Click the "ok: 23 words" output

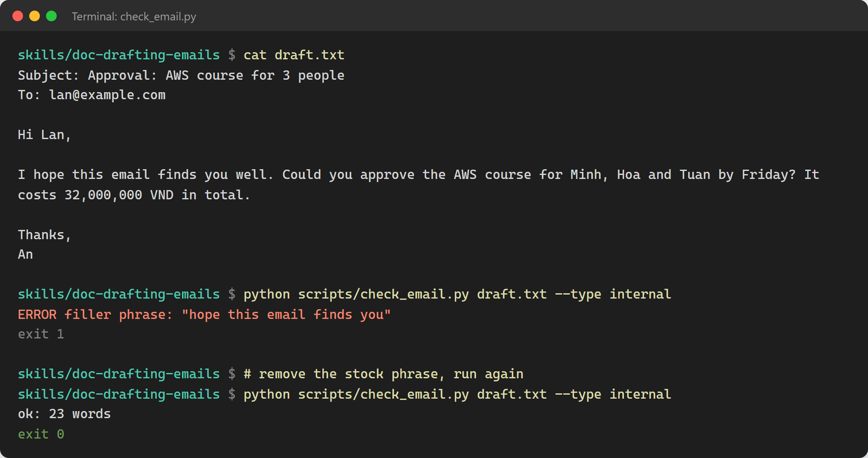pos(65,414)
